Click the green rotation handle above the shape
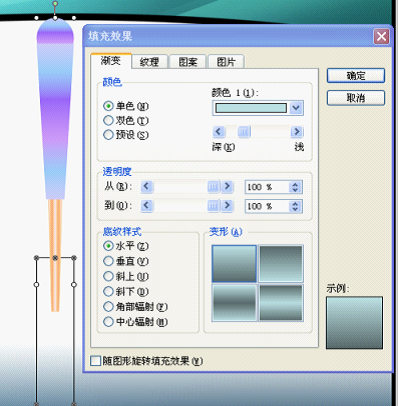This screenshot has height=406, width=398. pos(55,4)
